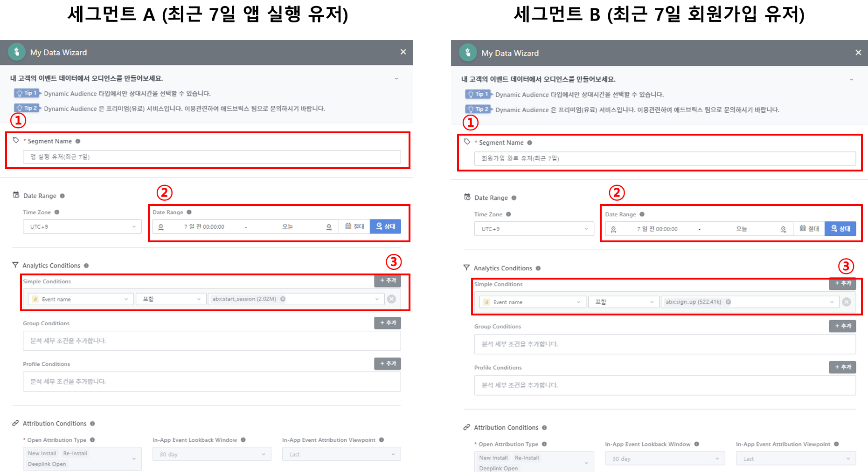Click Profile Conditions empty field in Segment B
This screenshot has width=868, height=472.
pyautogui.click(x=665, y=385)
